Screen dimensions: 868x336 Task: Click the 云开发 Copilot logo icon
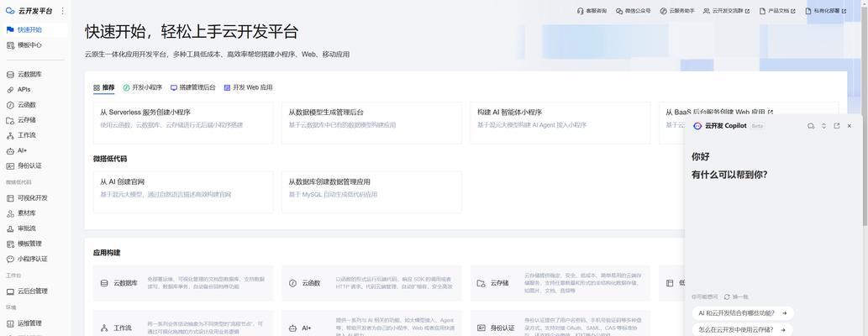[697, 126]
